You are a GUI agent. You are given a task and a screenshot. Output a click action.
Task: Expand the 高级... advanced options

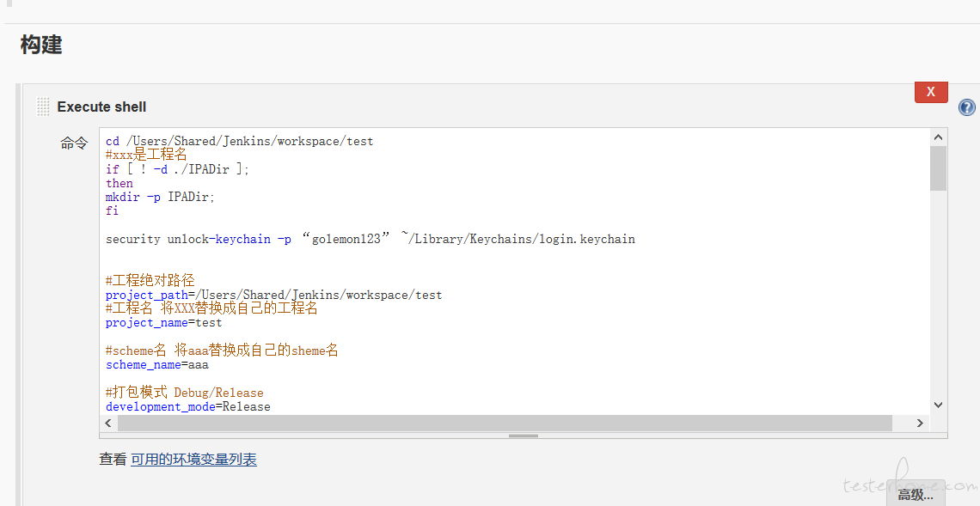(x=916, y=494)
